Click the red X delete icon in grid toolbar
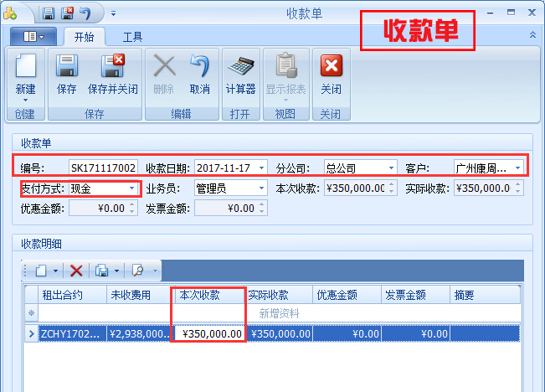The height and width of the screenshot is (392, 545). [76, 271]
